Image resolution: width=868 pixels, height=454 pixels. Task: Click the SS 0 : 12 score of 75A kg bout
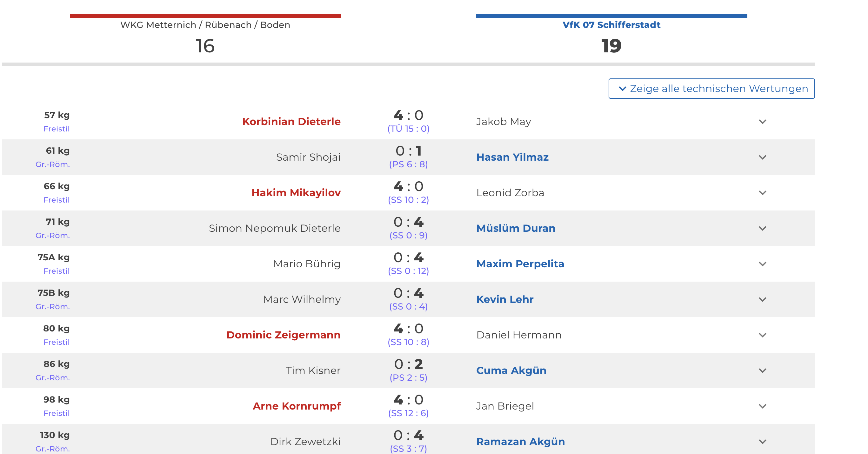[408, 271]
